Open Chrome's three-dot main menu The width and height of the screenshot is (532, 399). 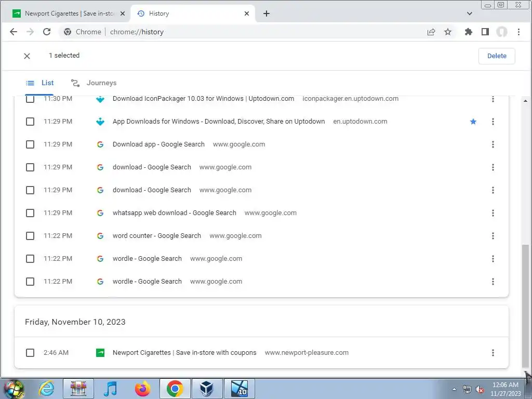click(x=518, y=32)
